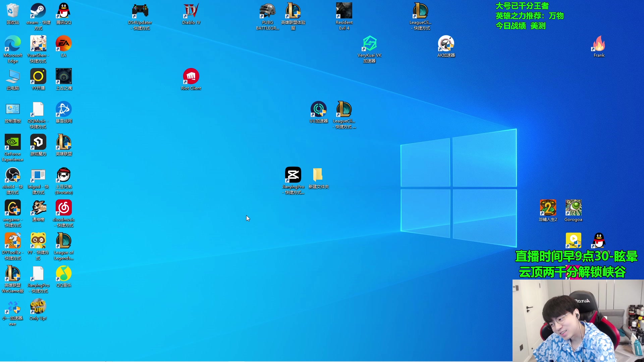
Task: Select the Recycle Bin desktop icon
Action: (13, 14)
